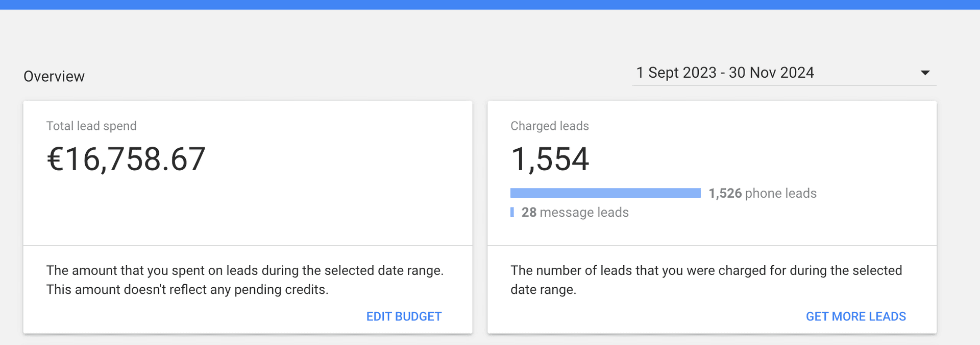The width and height of the screenshot is (980, 345).
Task: Select the €16,758.67 total spend value
Action: pos(126,159)
